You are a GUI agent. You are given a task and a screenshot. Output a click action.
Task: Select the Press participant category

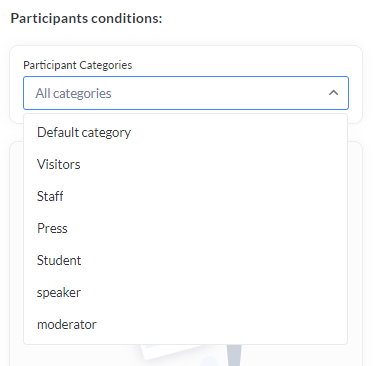pyautogui.click(x=185, y=228)
